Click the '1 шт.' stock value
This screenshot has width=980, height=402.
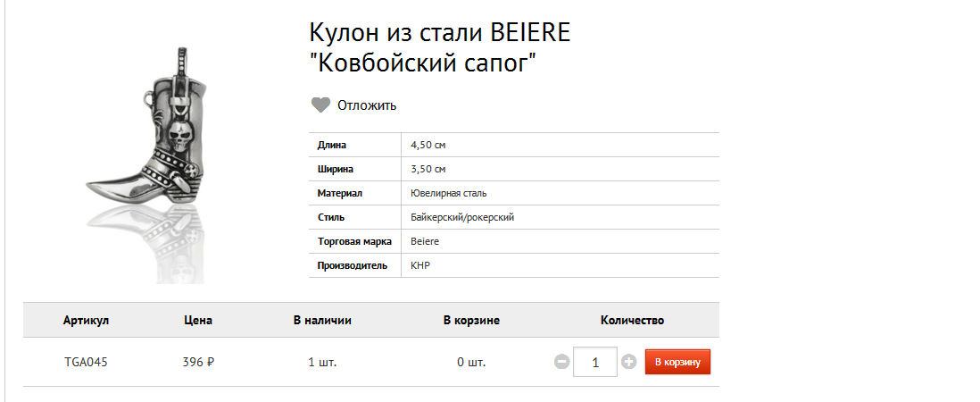pos(322,362)
